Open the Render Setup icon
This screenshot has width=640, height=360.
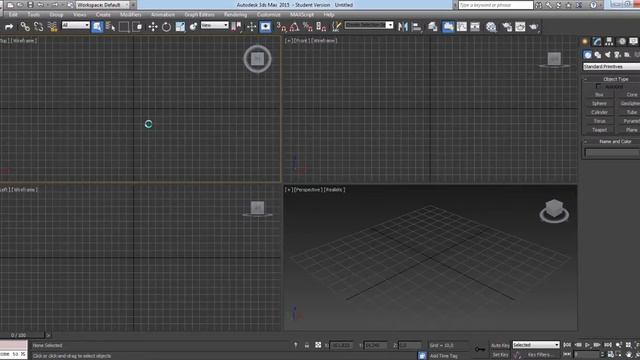click(x=507, y=27)
